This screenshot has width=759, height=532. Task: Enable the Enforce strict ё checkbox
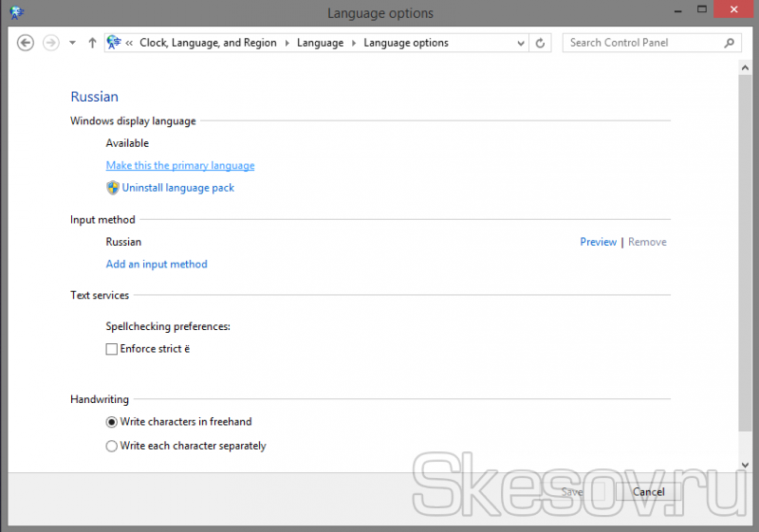pyautogui.click(x=112, y=349)
